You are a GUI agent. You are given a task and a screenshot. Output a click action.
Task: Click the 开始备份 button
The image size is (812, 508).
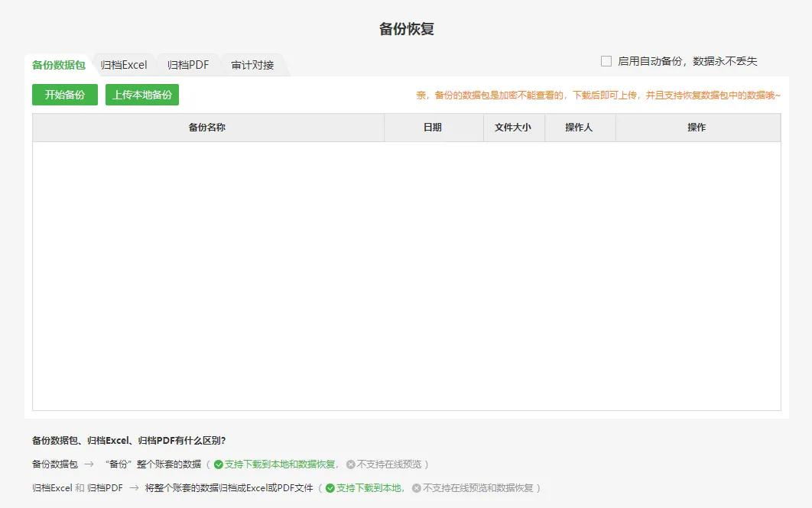pyautogui.click(x=64, y=95)
